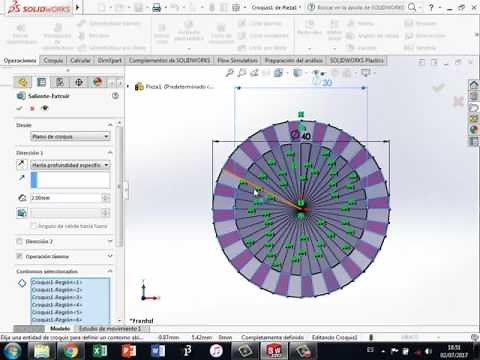
Task: Accept extrude with green checkmark in panel
Action: (19, 108)
